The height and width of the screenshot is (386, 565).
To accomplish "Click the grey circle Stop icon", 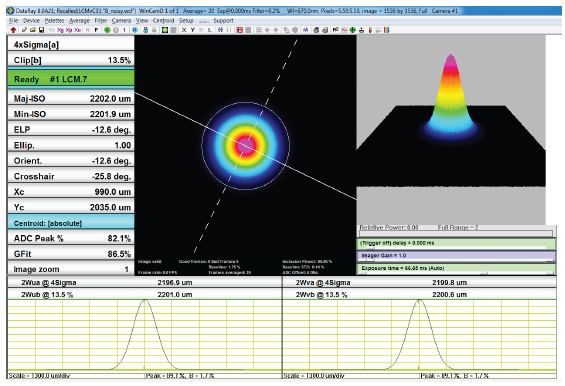I will coord(116,30).
